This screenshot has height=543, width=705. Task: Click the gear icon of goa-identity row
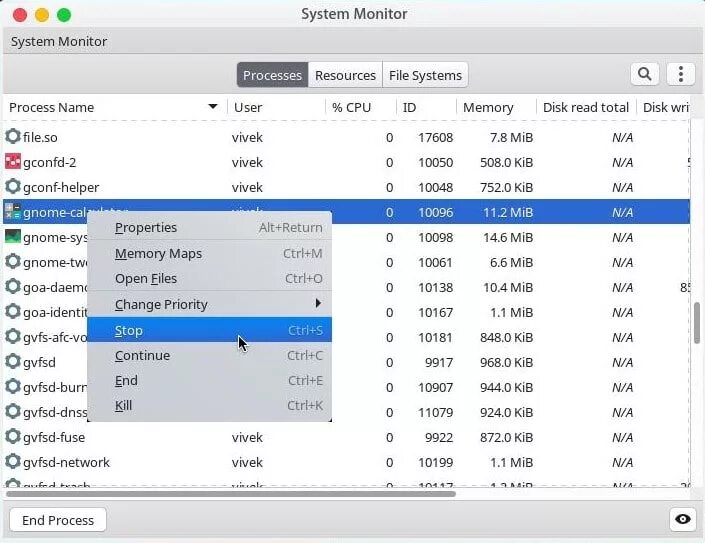pos(13,311)
